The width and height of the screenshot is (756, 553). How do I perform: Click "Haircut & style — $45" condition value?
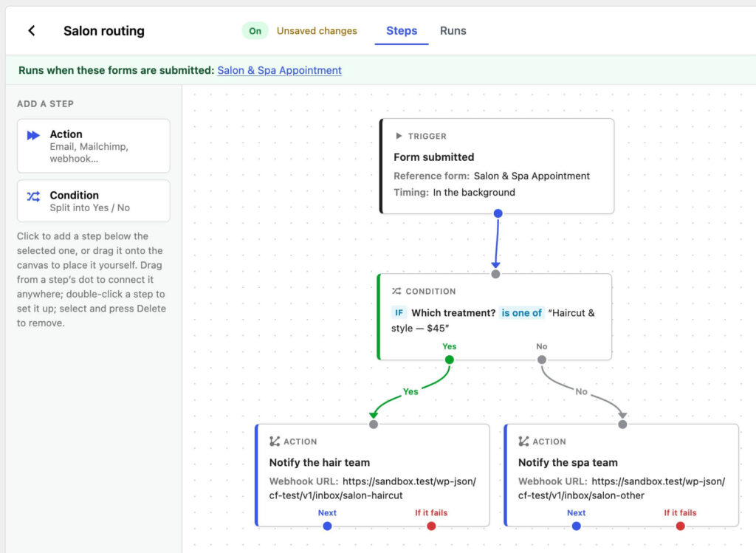pos(492,320)
